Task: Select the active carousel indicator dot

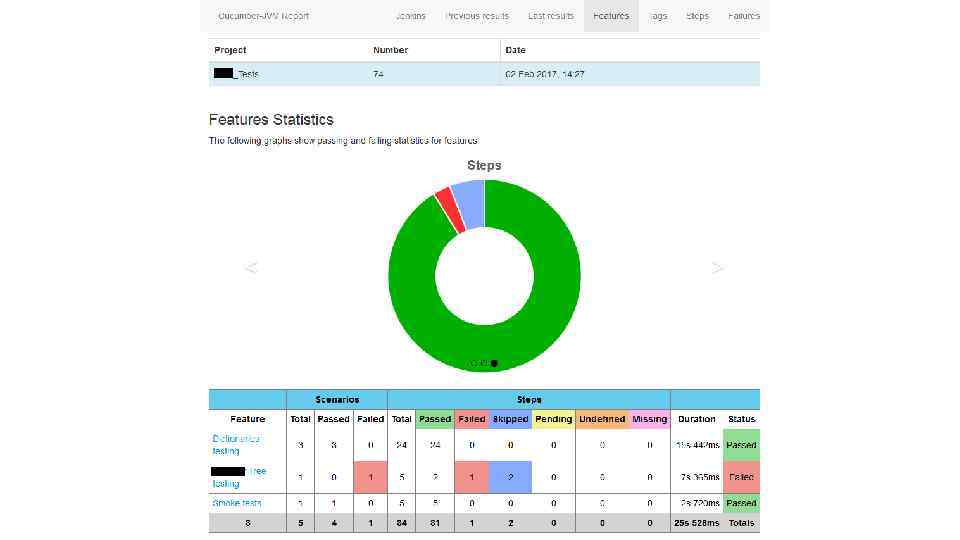Action: point(494,363)
